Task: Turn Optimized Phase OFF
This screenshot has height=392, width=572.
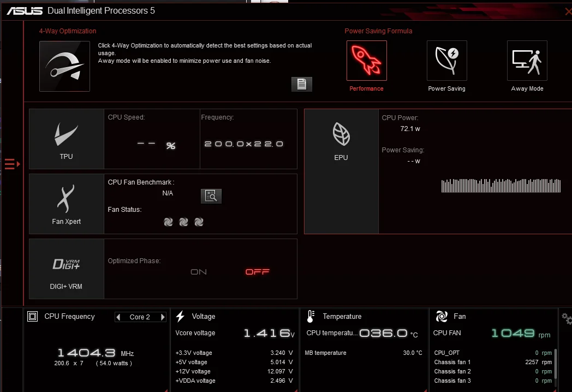Action: [x=257, y=272]
